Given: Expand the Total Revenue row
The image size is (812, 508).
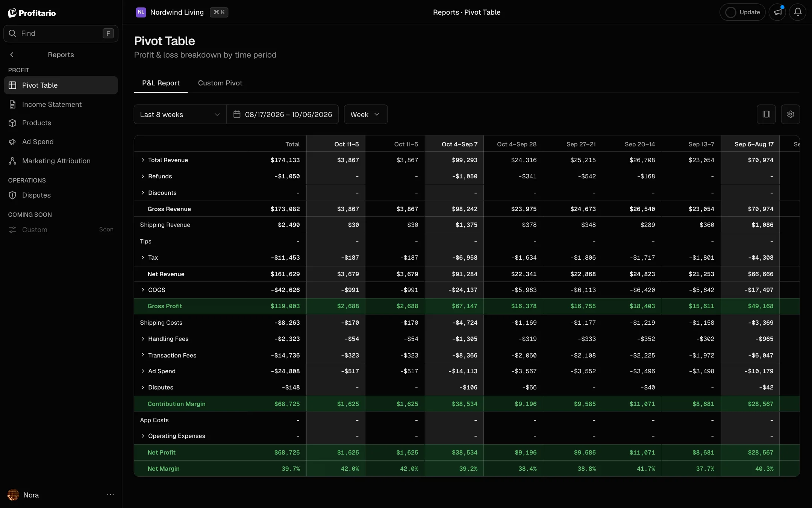Looking at the screenshot, I should [143, 160].
